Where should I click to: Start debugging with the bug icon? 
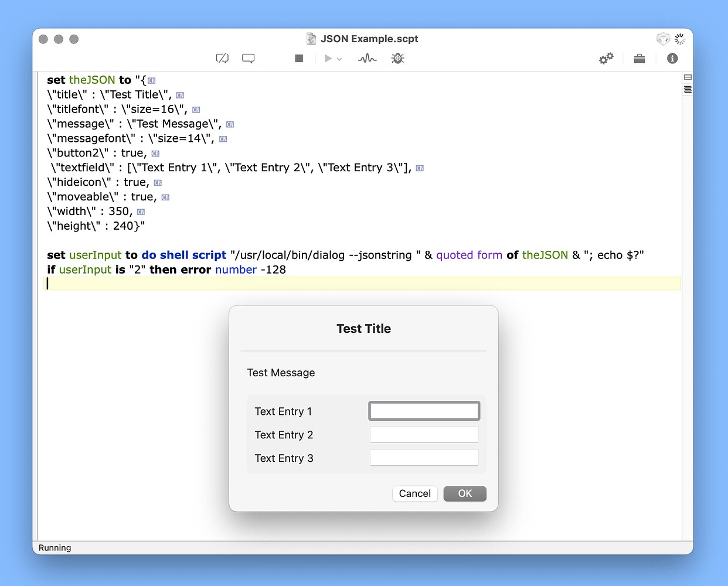398,58
